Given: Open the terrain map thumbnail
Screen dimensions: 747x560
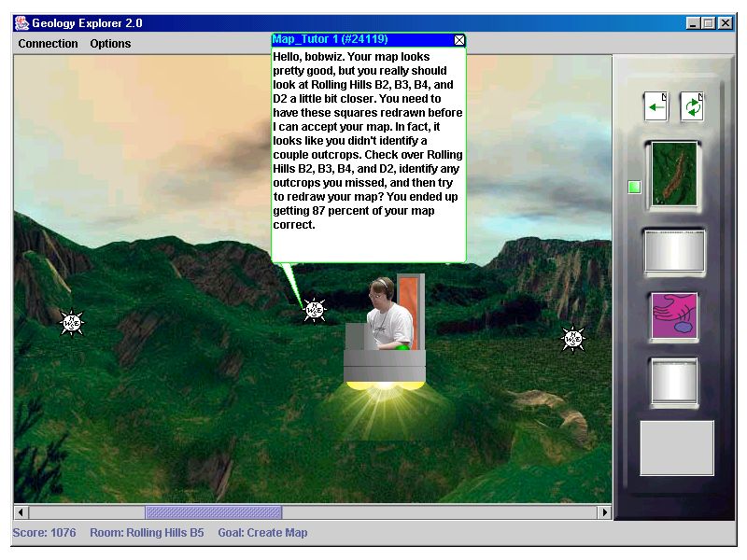Looking at the screenshot, I should (673, 175).
